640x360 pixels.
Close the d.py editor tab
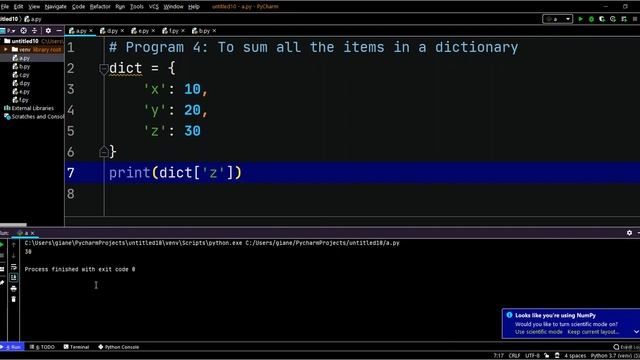(122, 31)
